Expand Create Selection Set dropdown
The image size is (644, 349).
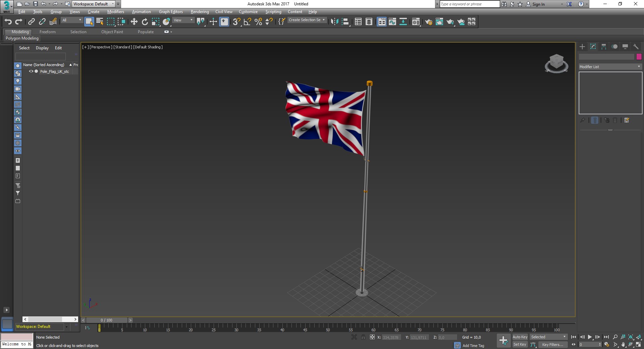307,20
